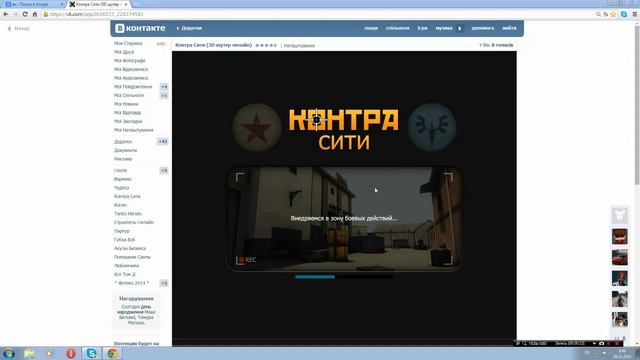Screen dimensions: 640x360
Task: Open the red car avatar thumbnail
Action: [x=620, y=257]
